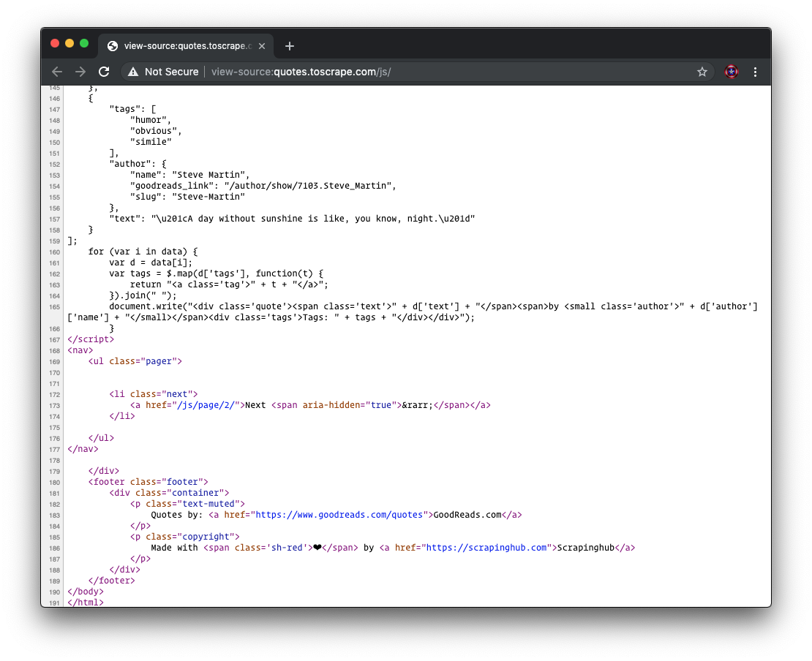The image size is (812, 661).
Task: Close the view-source tab
Action: 262,46
